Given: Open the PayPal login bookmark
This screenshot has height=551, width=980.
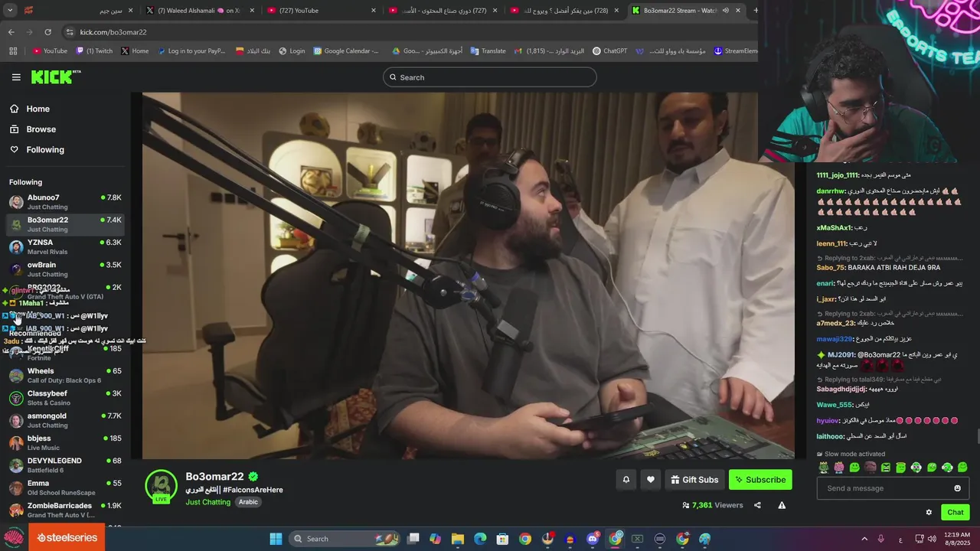Looking at the screenshot, I should 191,51.
